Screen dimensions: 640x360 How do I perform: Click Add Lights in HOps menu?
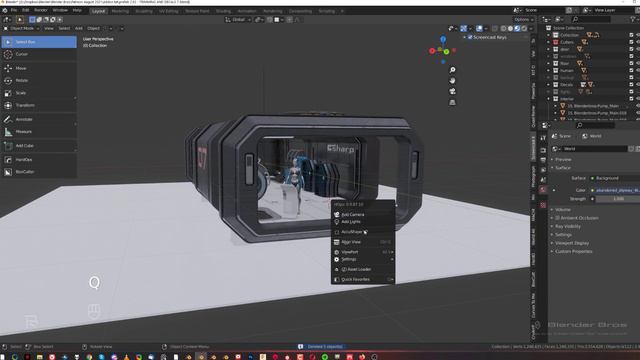point(362,222)
